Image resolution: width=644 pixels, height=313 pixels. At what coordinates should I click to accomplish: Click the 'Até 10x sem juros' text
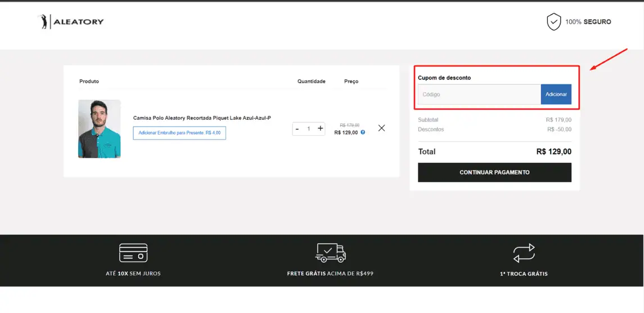coord(133,274)
